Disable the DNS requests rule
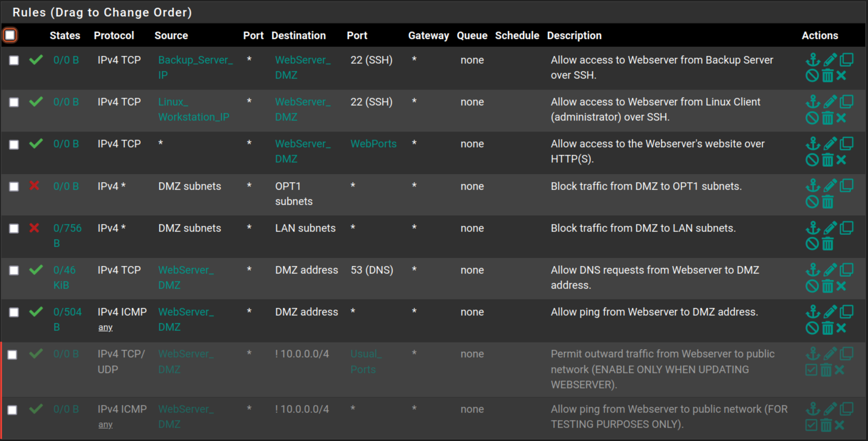The image size is (868, 441). click(812, 286)
